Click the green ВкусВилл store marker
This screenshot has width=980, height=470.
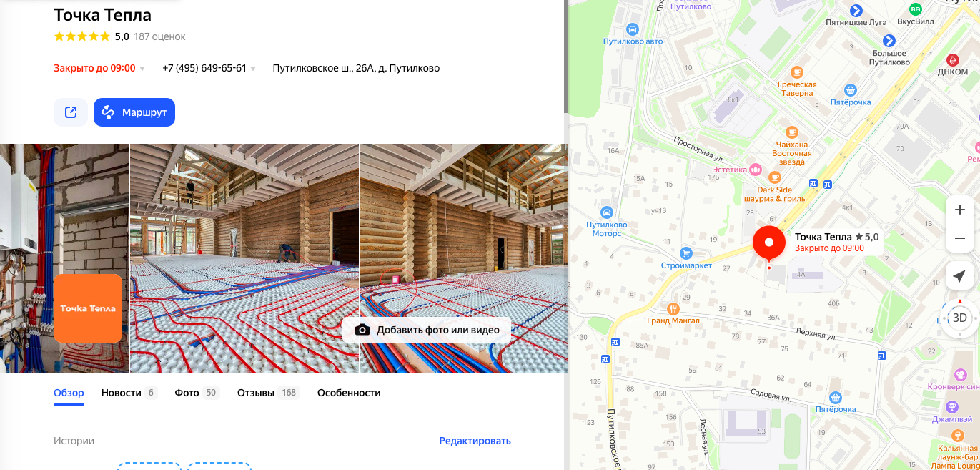pyautogui.click(x=915, y=9)
